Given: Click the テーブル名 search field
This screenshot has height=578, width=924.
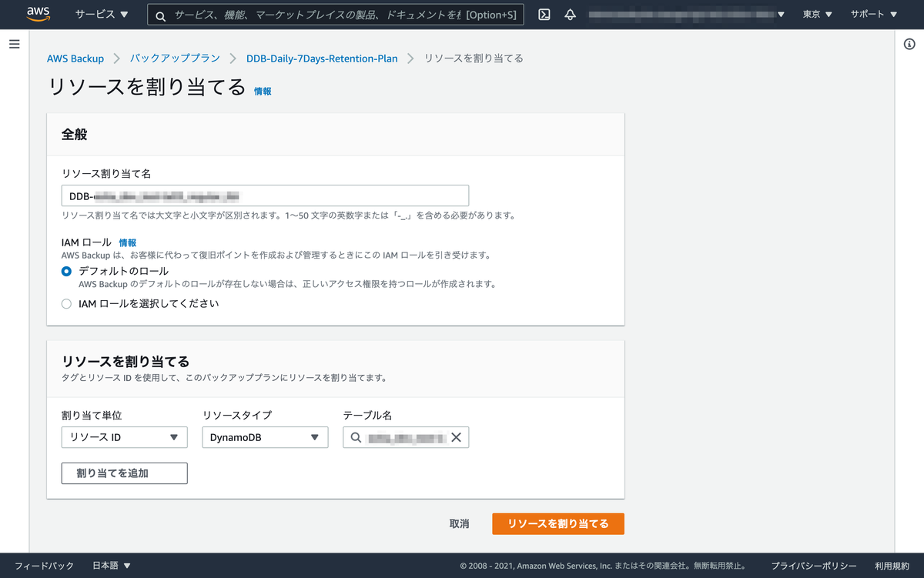Looking at the screenshot, I should click(406, 437).
